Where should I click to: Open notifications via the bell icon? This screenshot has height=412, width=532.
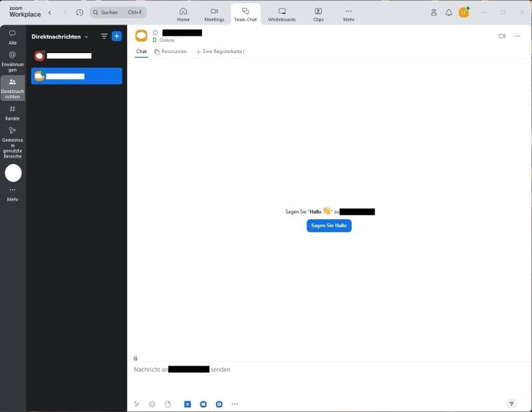tap(449, 12)
